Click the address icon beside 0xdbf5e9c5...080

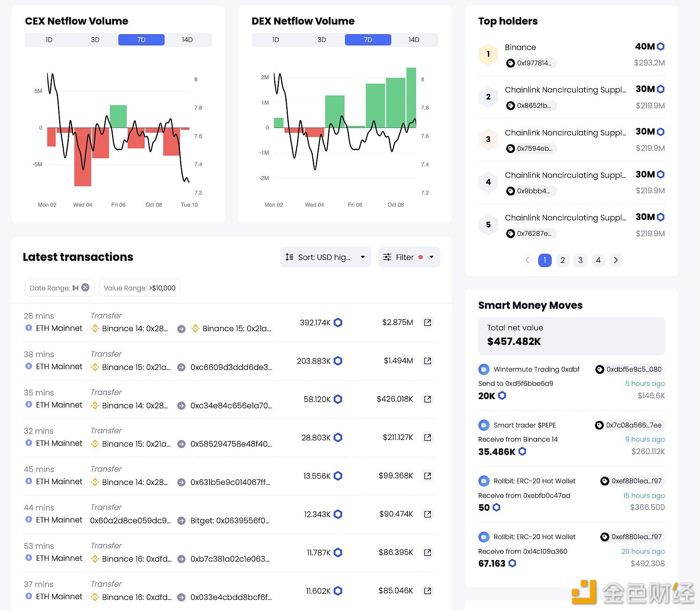tap(600, 369)
